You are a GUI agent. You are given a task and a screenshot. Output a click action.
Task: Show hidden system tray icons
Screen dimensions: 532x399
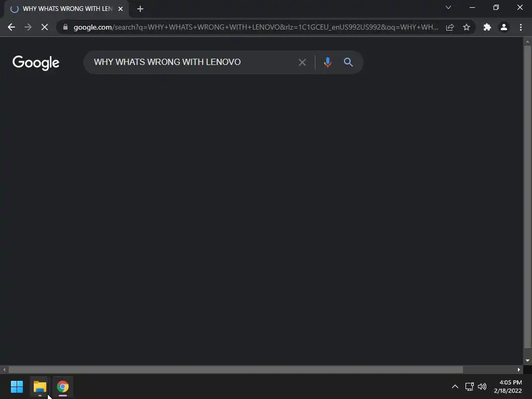pyautogui.click(x=455, y=387)
